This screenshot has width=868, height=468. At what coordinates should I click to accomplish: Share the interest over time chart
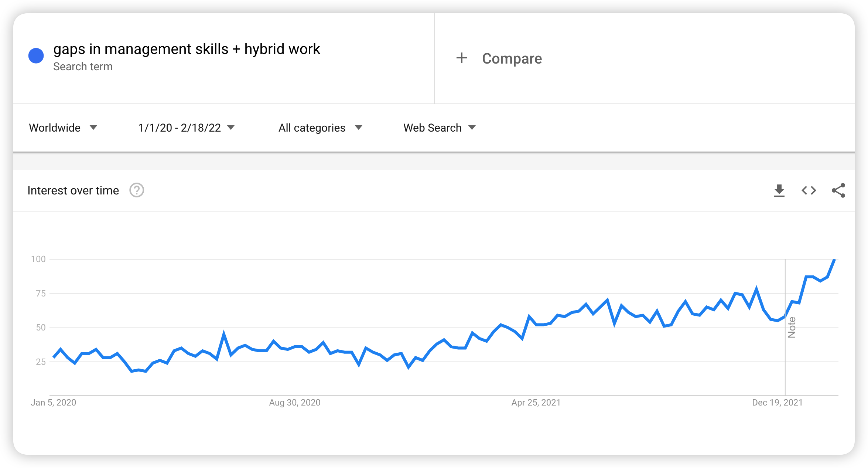[838, 191]
